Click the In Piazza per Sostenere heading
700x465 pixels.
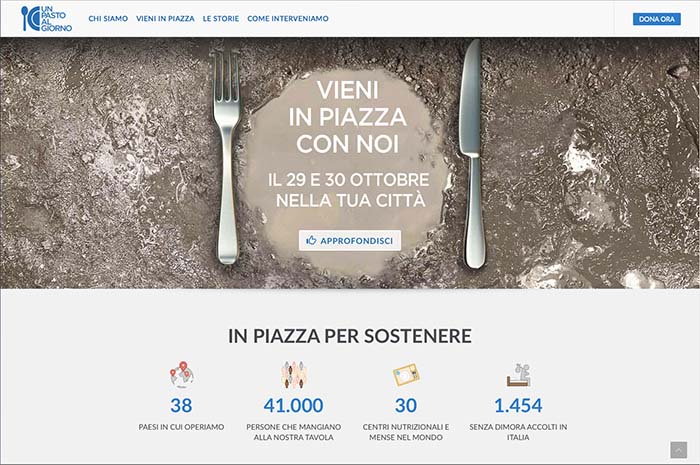(350, 336)
